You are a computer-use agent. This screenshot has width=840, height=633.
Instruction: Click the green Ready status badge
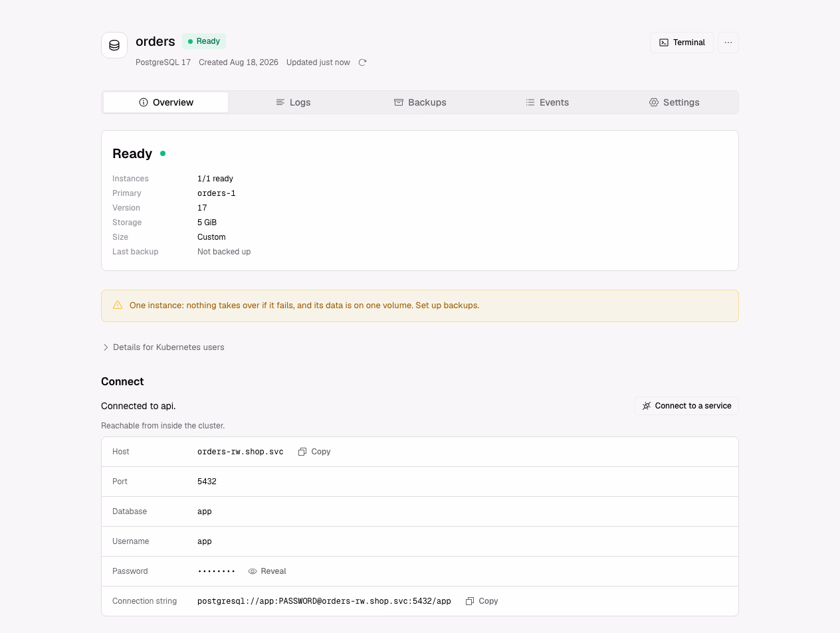204,41
